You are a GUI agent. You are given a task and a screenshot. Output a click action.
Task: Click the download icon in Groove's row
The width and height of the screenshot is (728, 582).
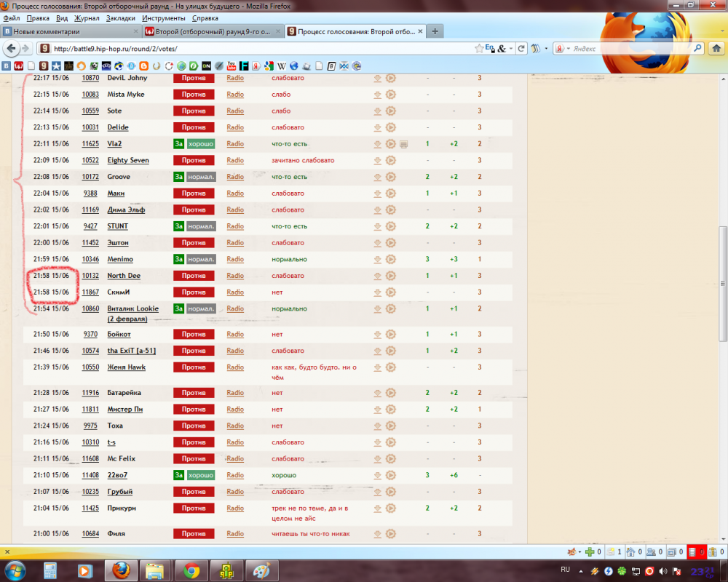tap(378, 177)
